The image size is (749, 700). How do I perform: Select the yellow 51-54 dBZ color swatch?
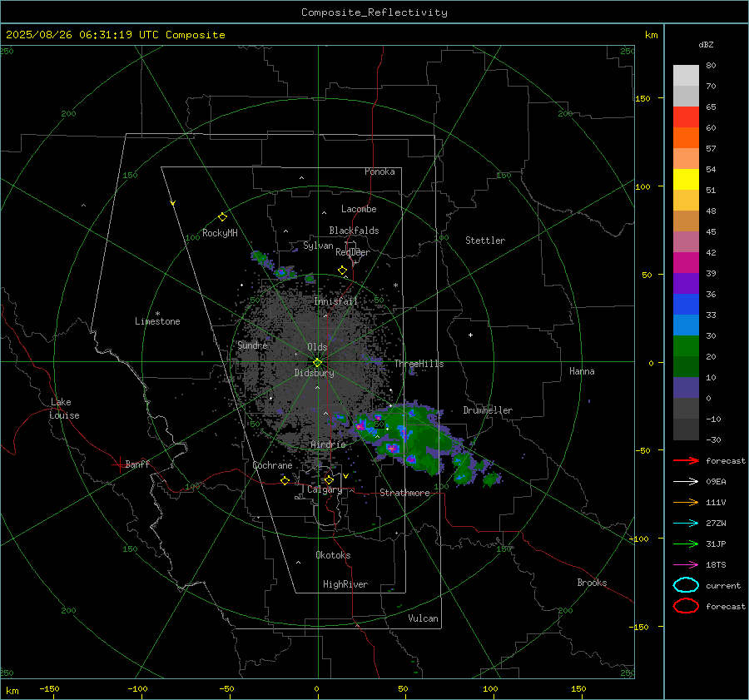click(x=686, y=179)
